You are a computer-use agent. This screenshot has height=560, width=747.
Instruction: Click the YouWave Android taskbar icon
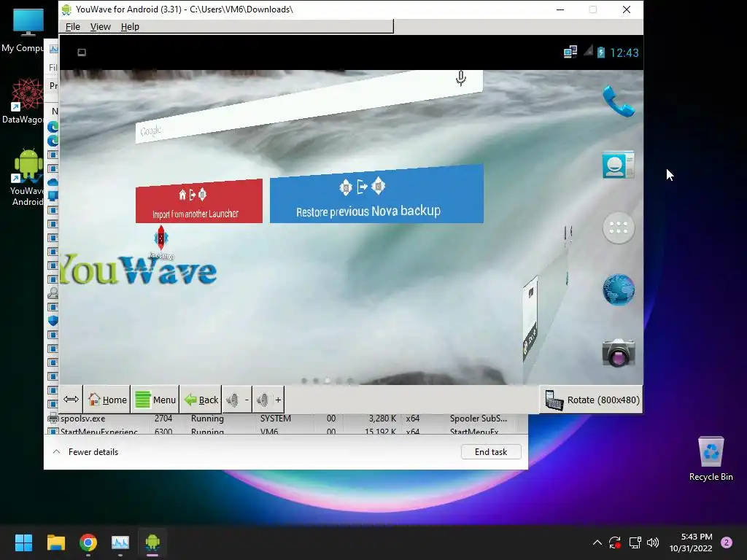click(152, 542)
